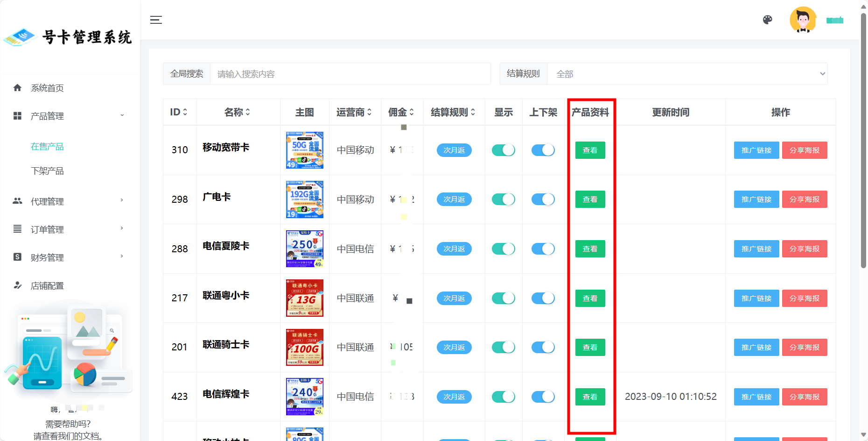The width and height of the screenshot is (868, 441).
Task: Click 推广链接 for 联通骑士卡
Action: [756, 347]
